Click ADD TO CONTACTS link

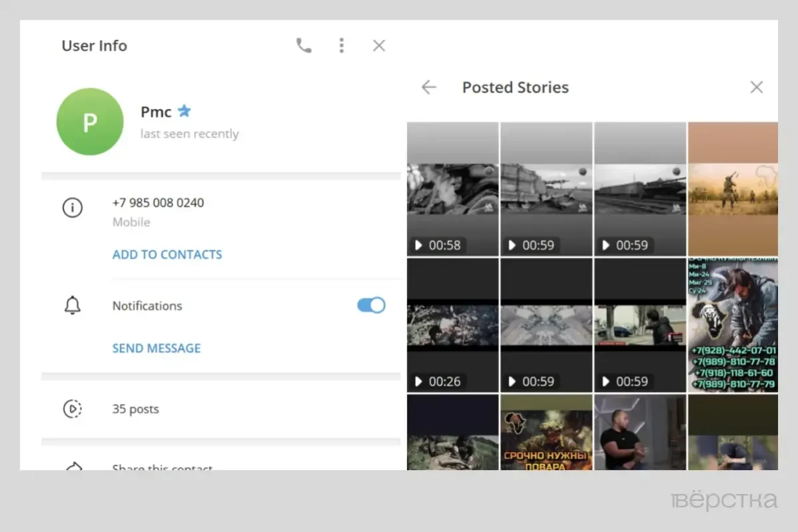[x=167, y=254]
